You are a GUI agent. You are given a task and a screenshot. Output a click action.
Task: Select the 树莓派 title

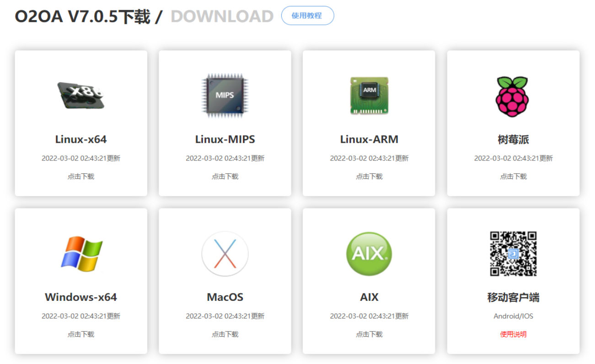coord(513,139)
